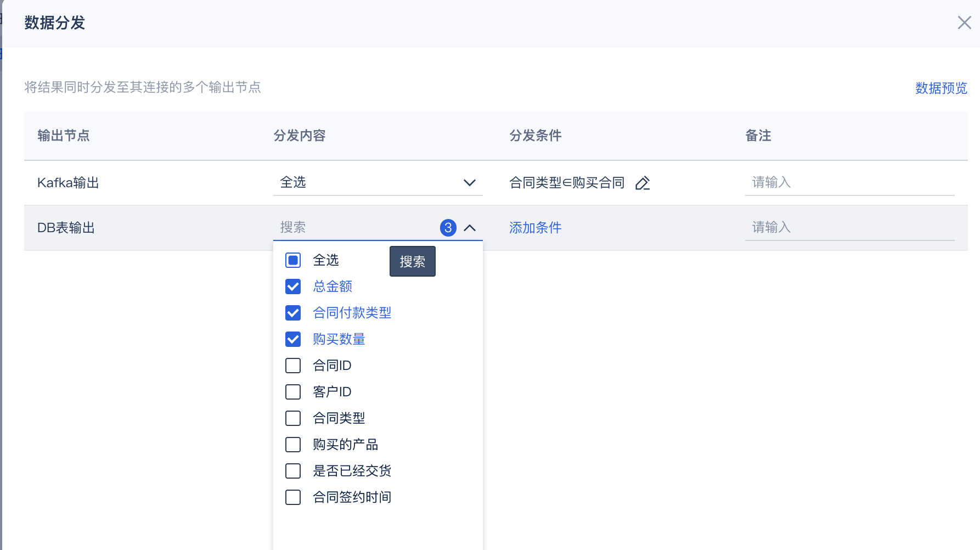Uncheck the 合同付款类型 option
Image resolution: width=980 pixels, height=550 pixels.
tap(293, 313)
